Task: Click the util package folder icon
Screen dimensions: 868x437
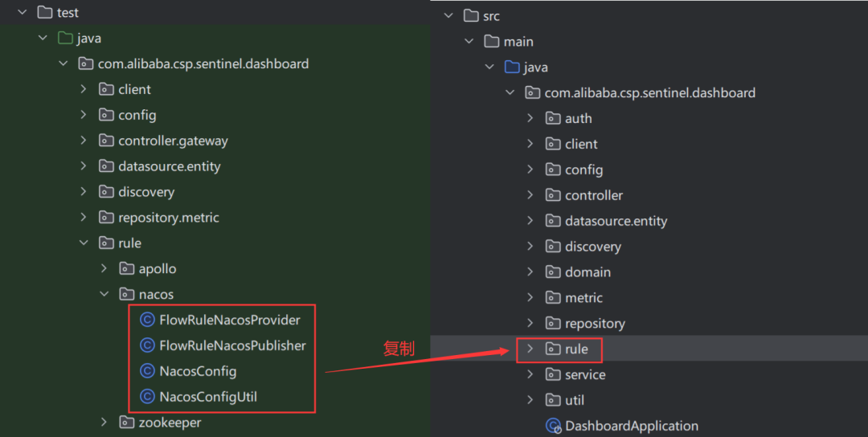Action: 553,400
